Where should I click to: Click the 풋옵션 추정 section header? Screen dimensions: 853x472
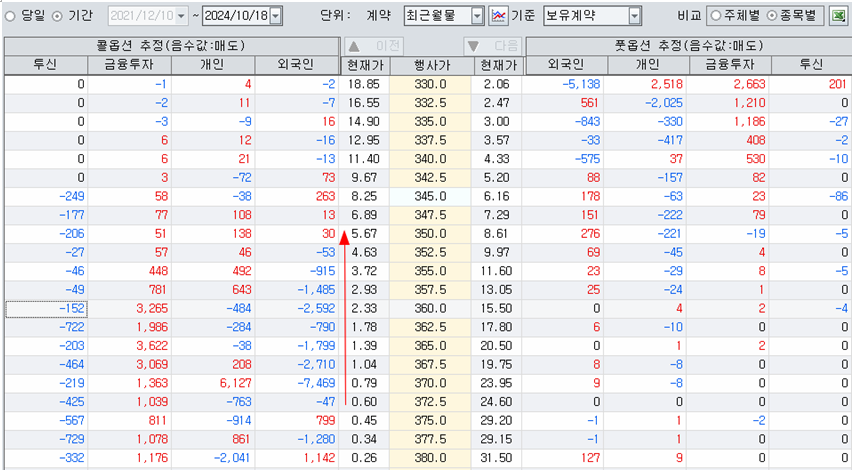tap(687, 46)
